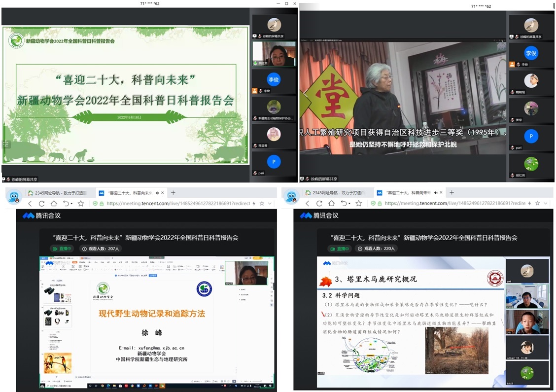The height and width of the screenshot is (392, 556).
Task: Click back arrow in browser showing 207 viewers
Action: [30, 203]
